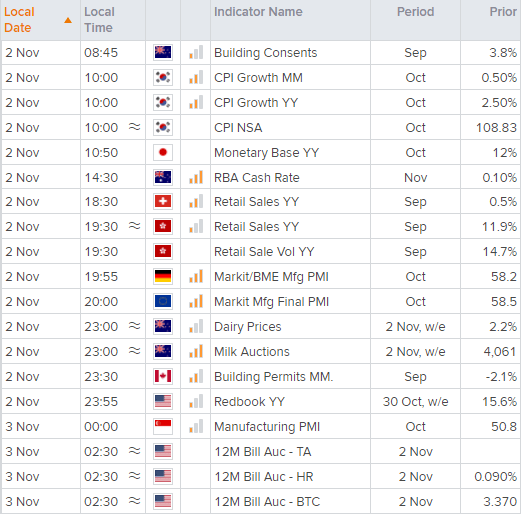Click the importance bars icon beside RBA Cash Rate
This screenshot has height=514, width=521.
point(196,177)
